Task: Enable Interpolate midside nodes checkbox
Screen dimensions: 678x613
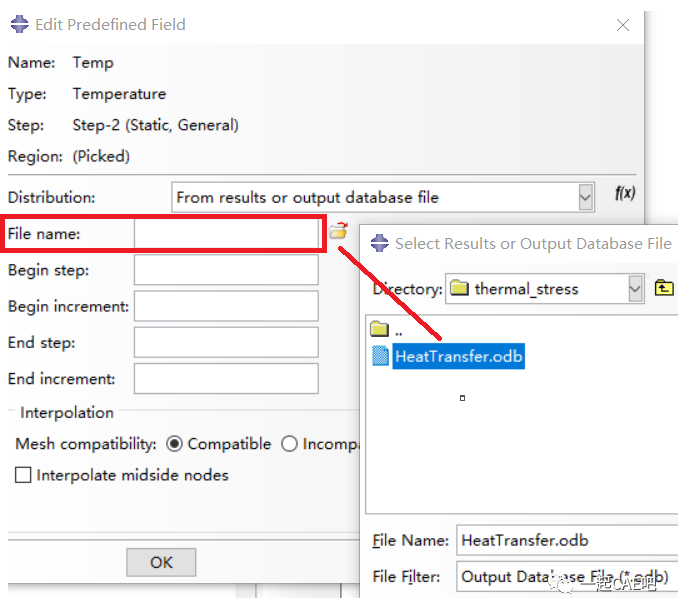Action: (23, 475)
